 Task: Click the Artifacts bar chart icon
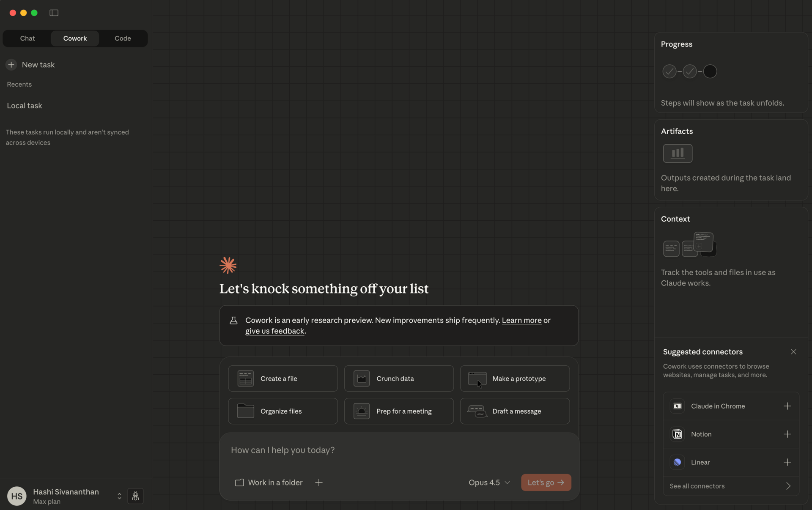(x=678, y=153)
